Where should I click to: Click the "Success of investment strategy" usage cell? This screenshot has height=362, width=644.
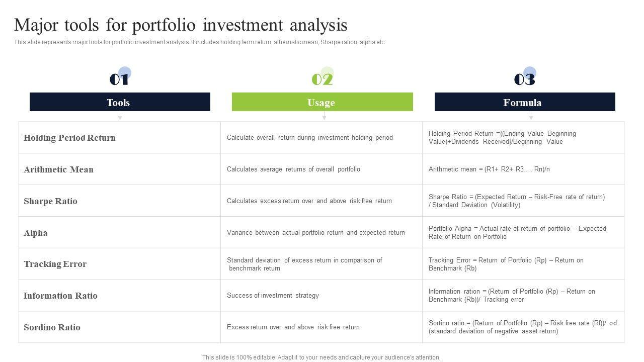coord(273,296)
